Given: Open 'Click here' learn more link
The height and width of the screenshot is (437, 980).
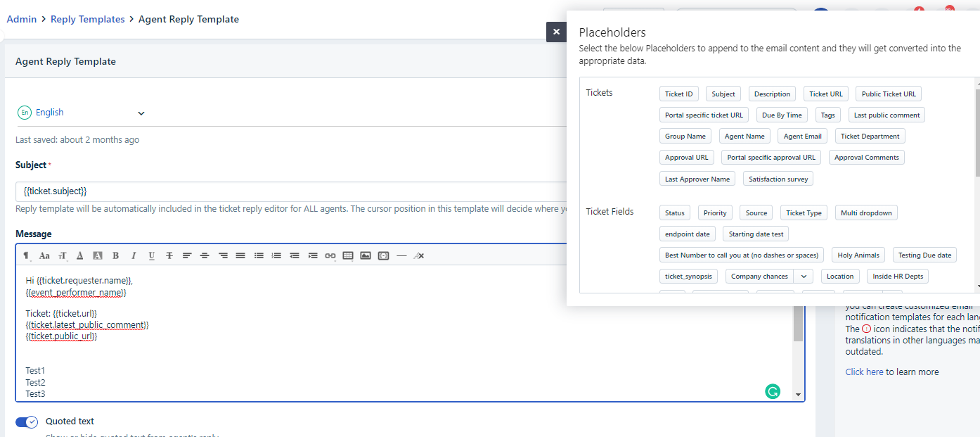Looking at the screenshot, I should pyautogui.click(x=864, y=372).
